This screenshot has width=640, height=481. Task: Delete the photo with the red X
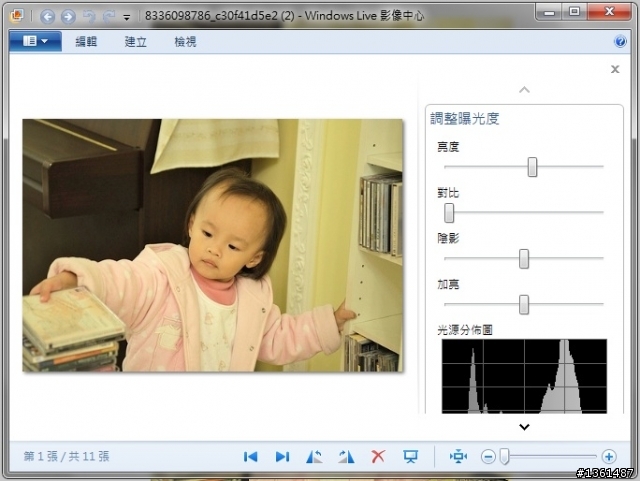coord(378,457)
